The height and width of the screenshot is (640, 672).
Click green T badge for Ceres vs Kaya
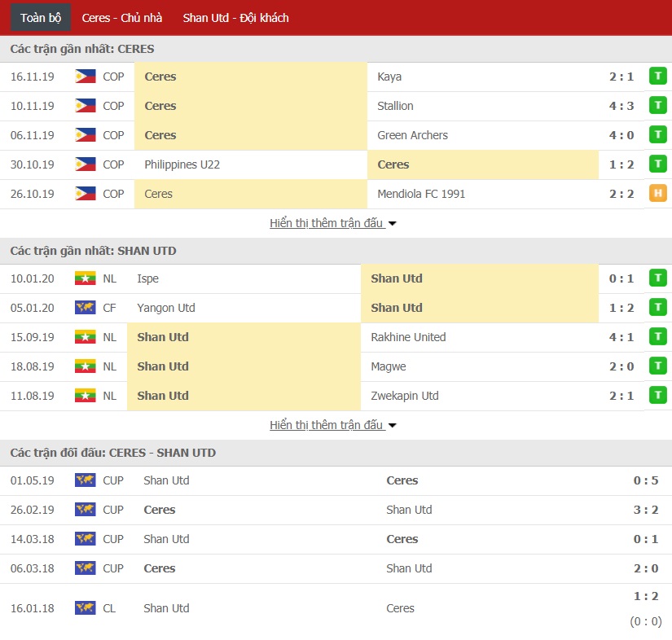(658, 77)
